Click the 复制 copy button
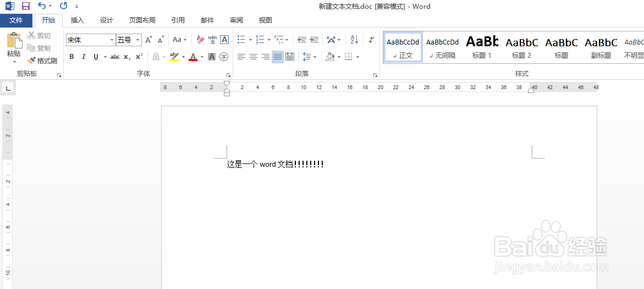Screen dimensions: 644x289 pos(39,48)
